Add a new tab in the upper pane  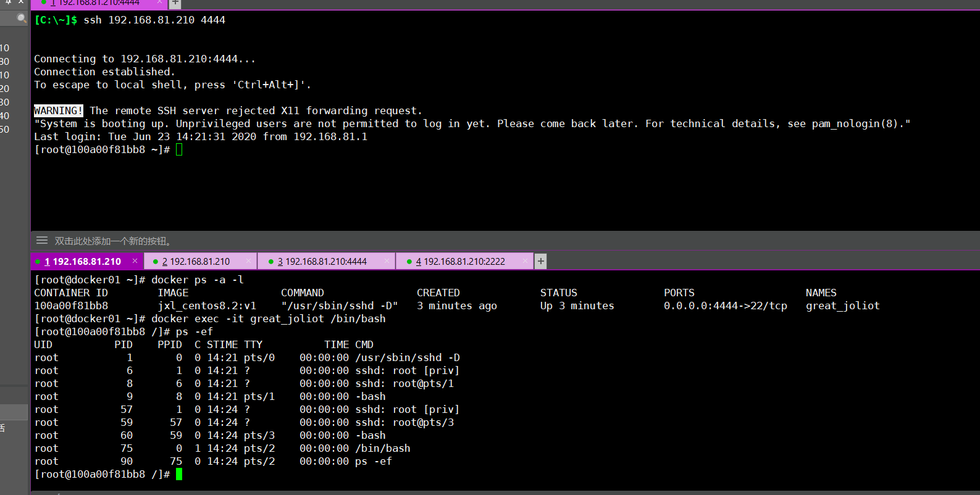pyautogui.click(x=175, y=3)
